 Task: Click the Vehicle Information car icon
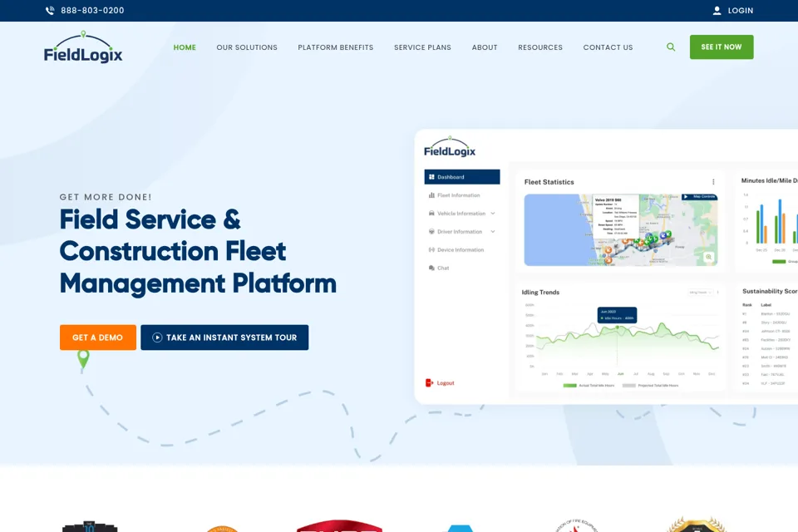[x=431, y=214]
